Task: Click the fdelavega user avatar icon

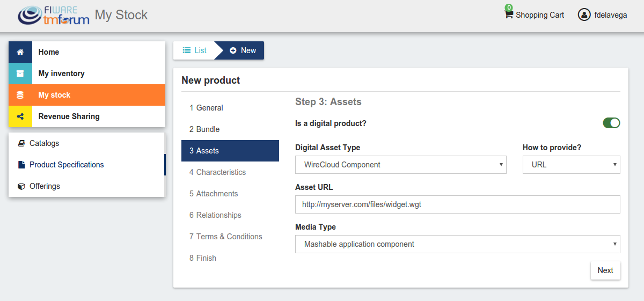Action: [584, 15]
